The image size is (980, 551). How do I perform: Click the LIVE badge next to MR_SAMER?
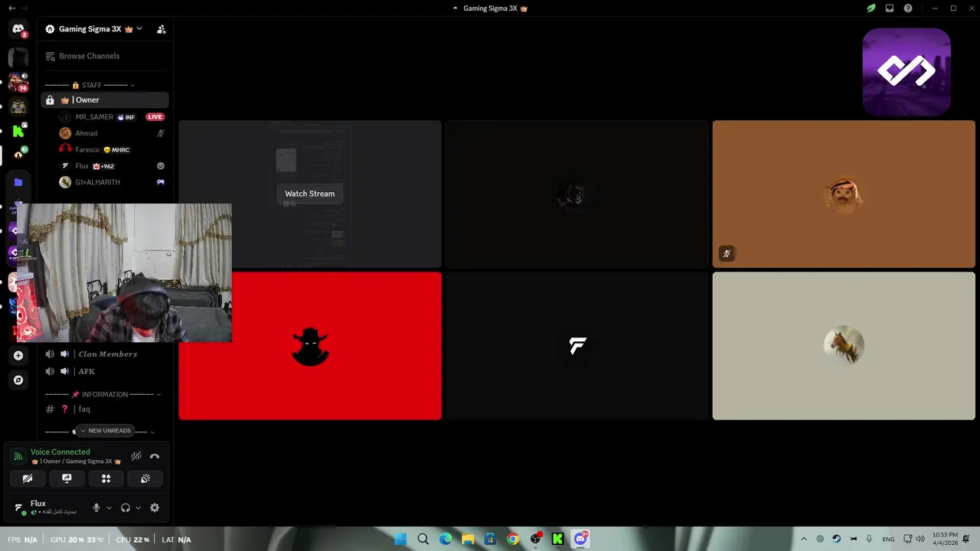(155, 117)
